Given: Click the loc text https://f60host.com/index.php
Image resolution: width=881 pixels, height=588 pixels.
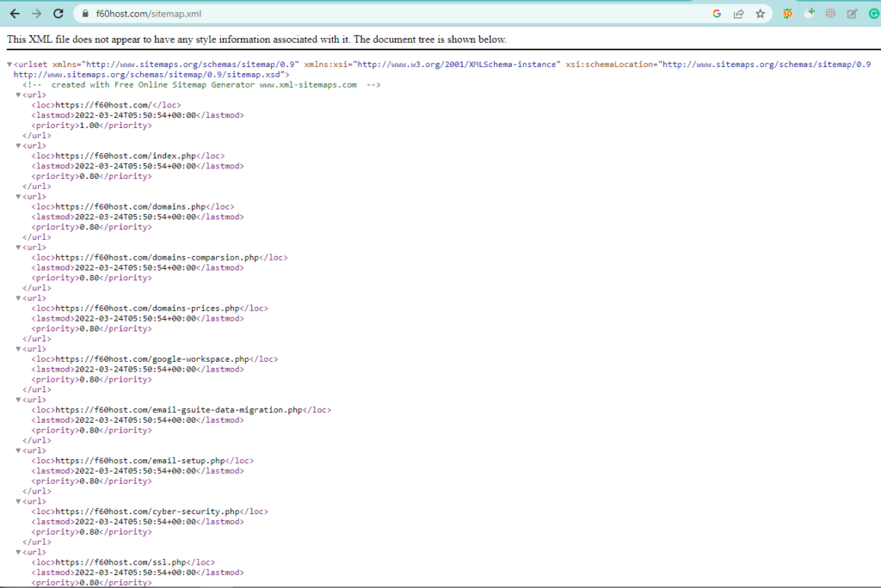Looking at the screenshot, I should (126, 156).
